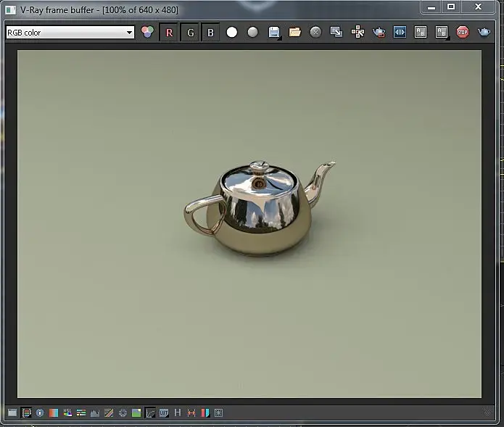504x427 pixels.
Task: Load an image using the folder icon
Action: click(x=294, y=33)
